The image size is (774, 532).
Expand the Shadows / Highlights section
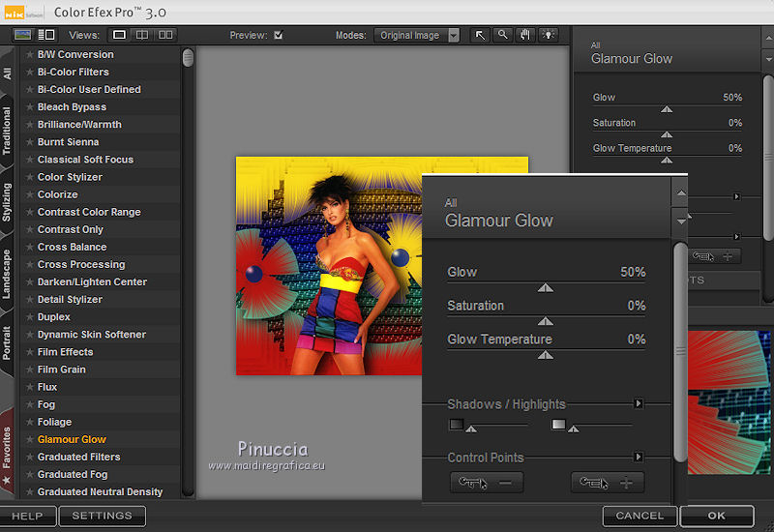(x=638, y=404)
